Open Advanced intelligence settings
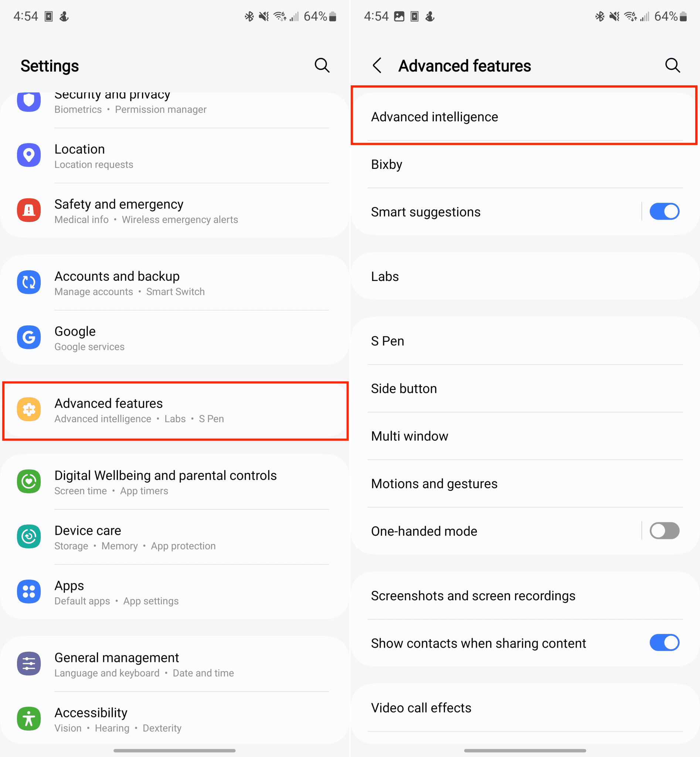 click(x=525, y=117)
